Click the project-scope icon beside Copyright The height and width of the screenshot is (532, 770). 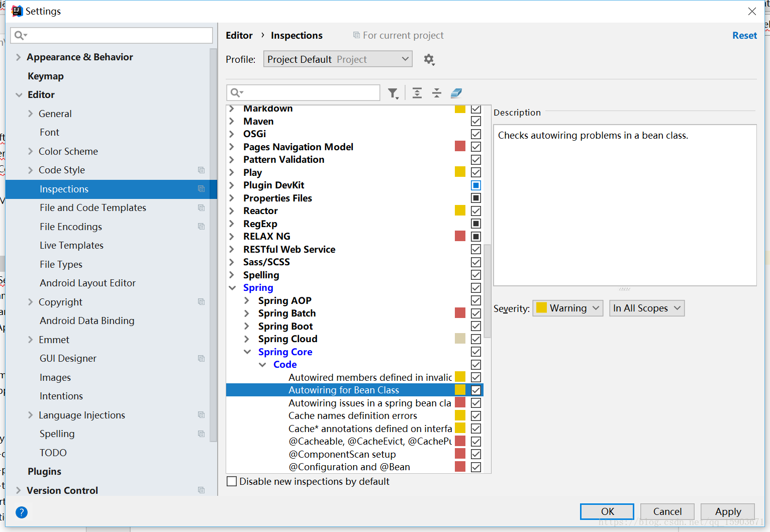[202, 302]
